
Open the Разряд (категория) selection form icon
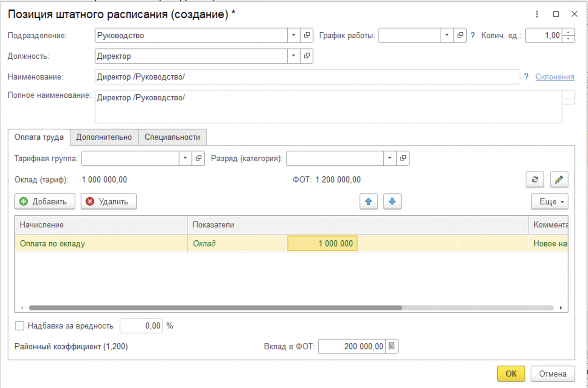(x=403, y=158)
